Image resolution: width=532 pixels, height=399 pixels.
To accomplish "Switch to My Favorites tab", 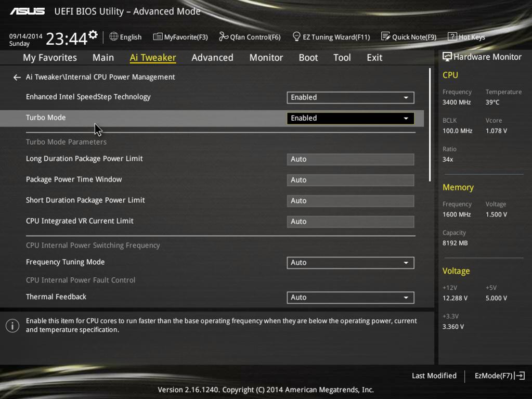I will [50, 58].
